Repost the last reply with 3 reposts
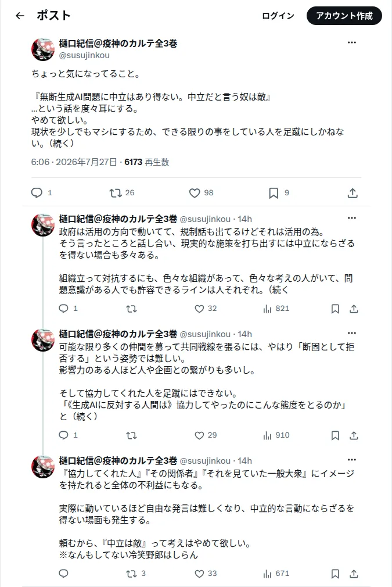The image size is (392, 587). (131, 574)
